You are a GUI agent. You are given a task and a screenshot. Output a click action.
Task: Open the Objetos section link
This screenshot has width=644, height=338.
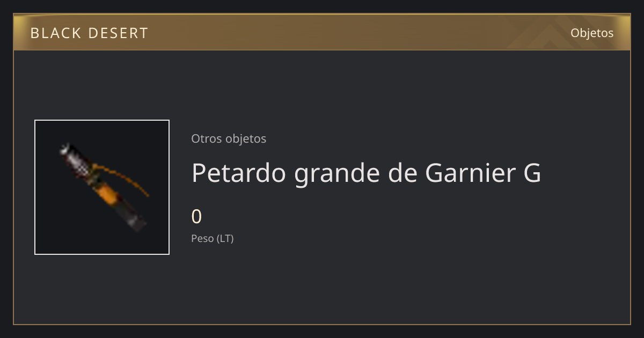coord(592,33)
